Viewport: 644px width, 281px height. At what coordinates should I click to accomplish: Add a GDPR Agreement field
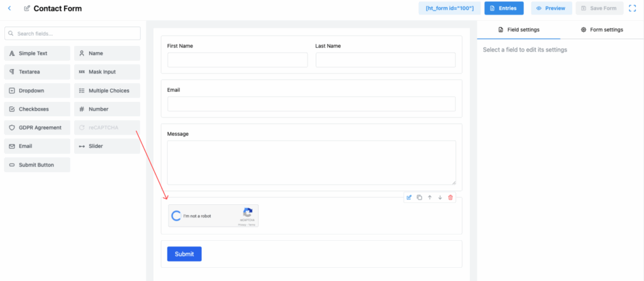(36, 128)
